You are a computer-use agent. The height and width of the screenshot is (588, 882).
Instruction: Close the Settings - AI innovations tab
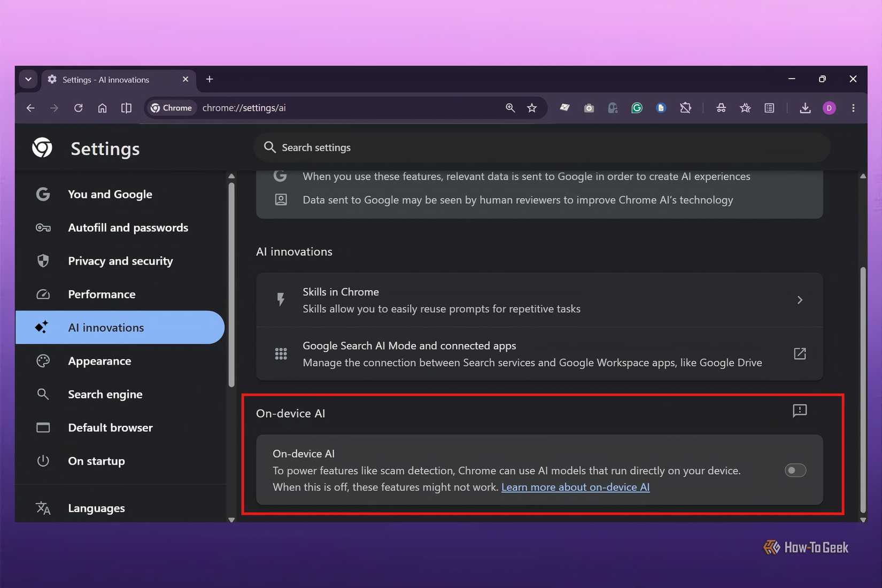[185, 79]
